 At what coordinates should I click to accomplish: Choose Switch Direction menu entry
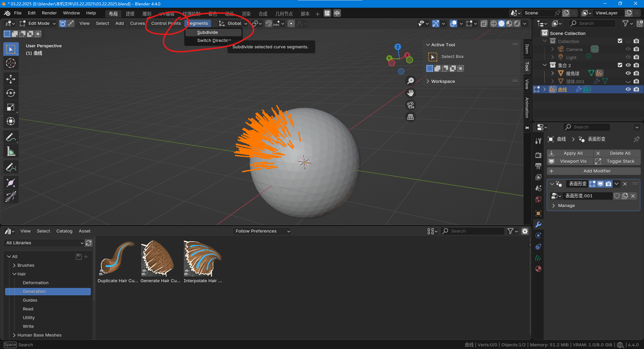click(x=213, y=41)
